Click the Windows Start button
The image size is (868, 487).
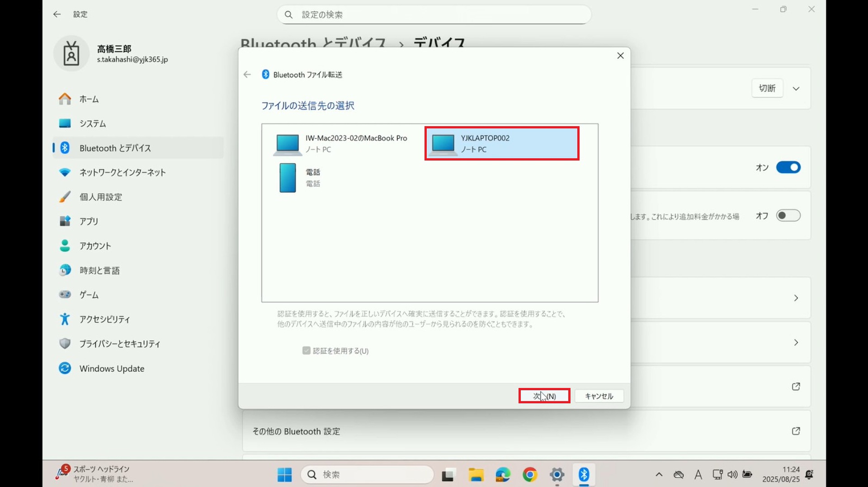point(284,474)
